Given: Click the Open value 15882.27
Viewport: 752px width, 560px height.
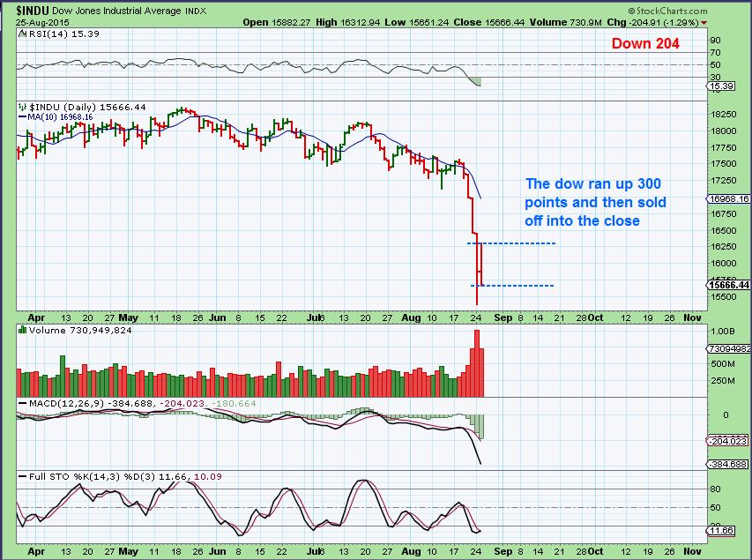Looking at the screenshot, I should click(291, 22).
